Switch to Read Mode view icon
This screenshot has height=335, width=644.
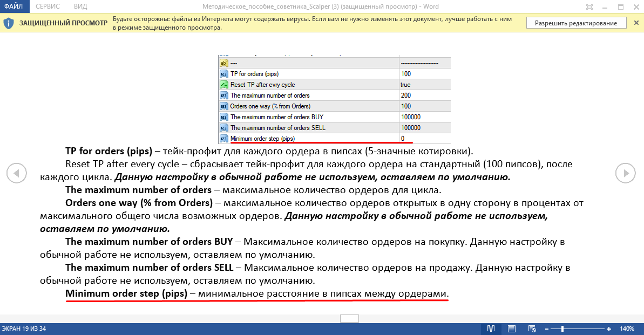click(x=491, y=329)
